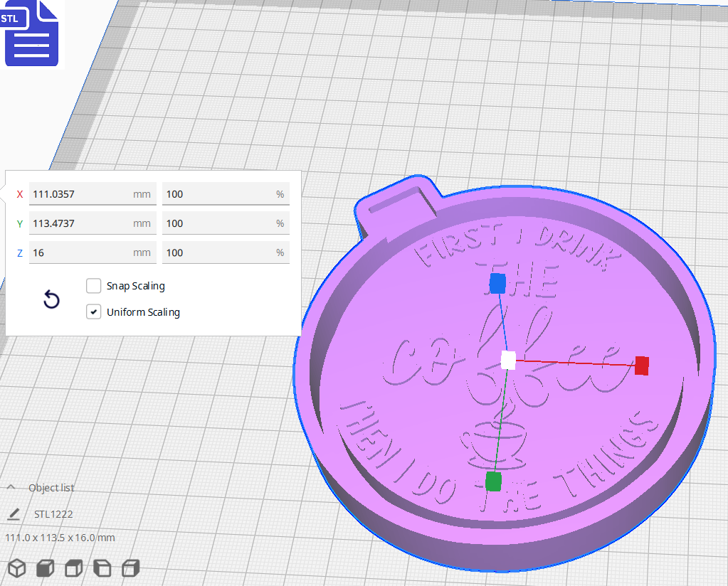This screenshot has height=586, width=728.
Task: Reset scaling with the circular arrow icon
Action: (51, 299)
